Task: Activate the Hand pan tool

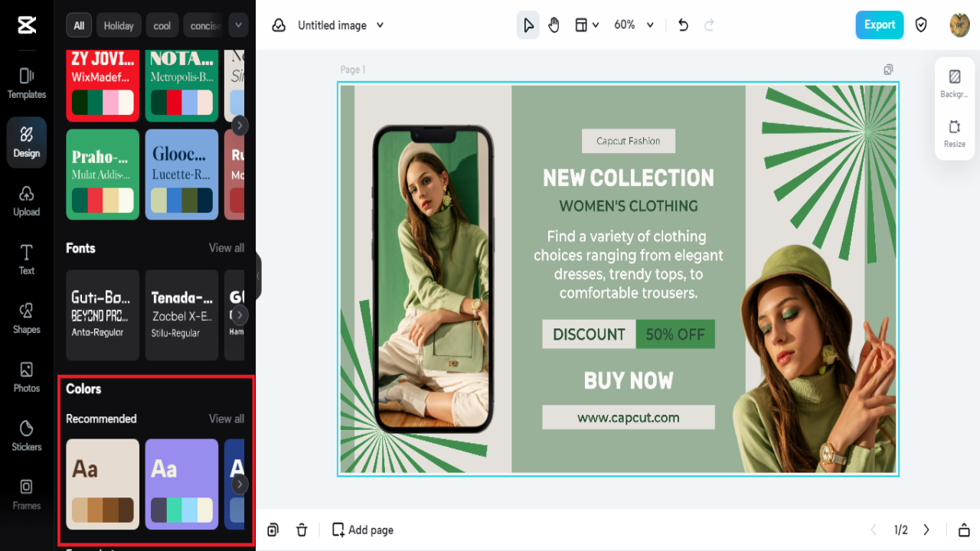Action: coord(554,25)
